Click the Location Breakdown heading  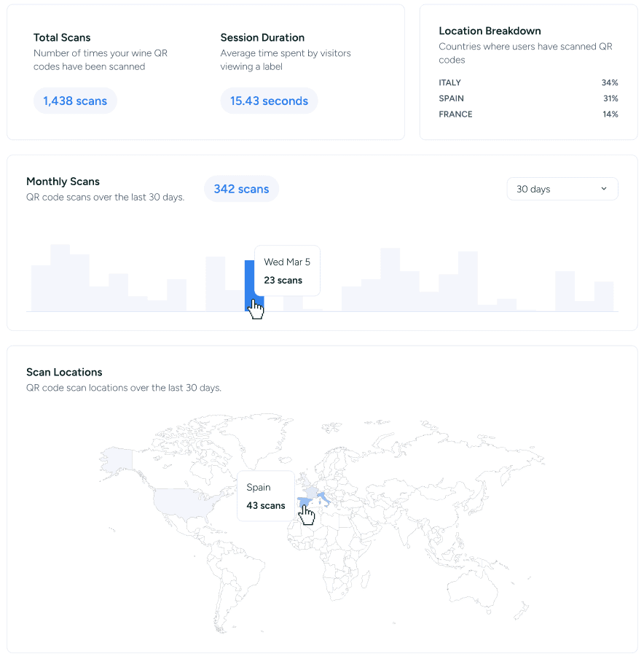tap(490, 31)
